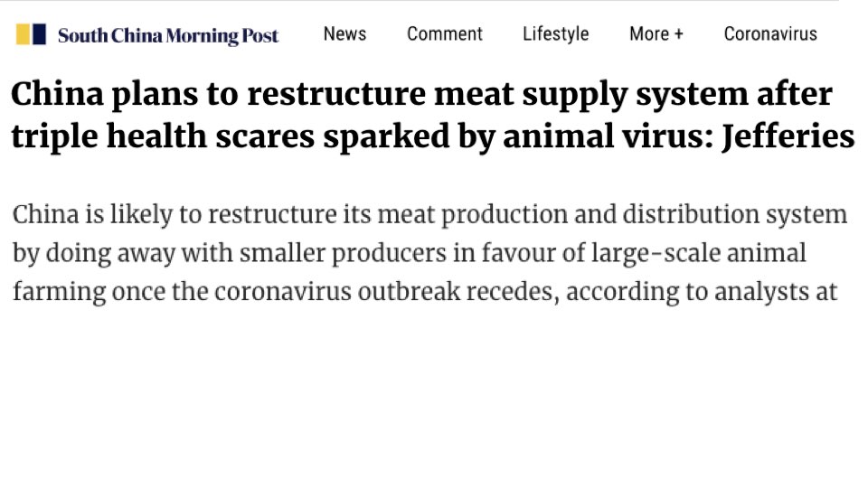This screenshot has height=488, width=868.
Task: Click the SCMP yellow and blue flag logo
Action: click(x=31, y=34)
